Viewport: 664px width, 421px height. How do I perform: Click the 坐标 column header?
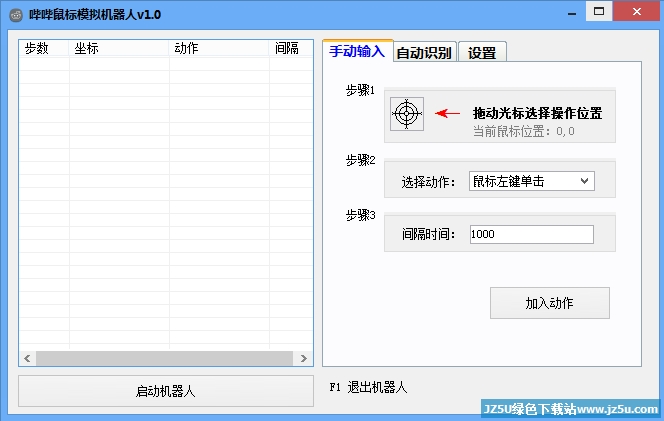119,48
